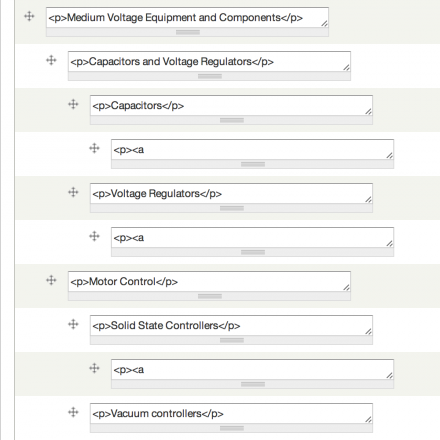The height and width of the screenshot is (440, 440).
Task: Click the Vacuum controllers text field
Action: point(231,414)
